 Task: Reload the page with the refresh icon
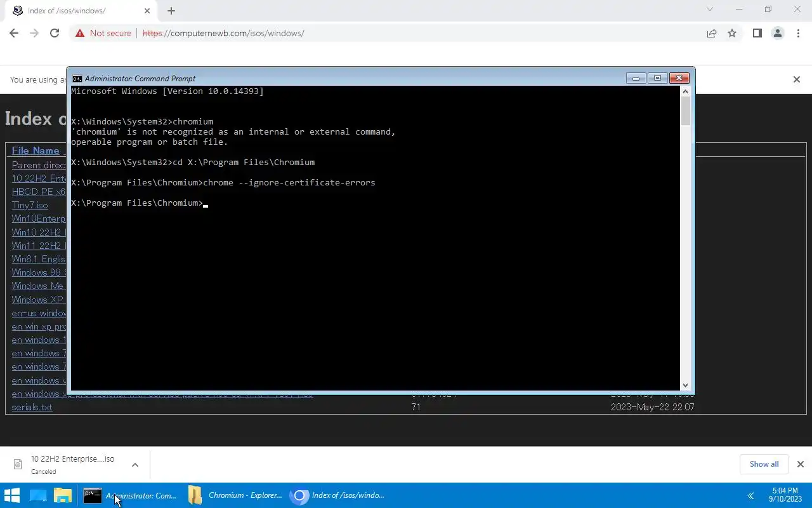55,33
